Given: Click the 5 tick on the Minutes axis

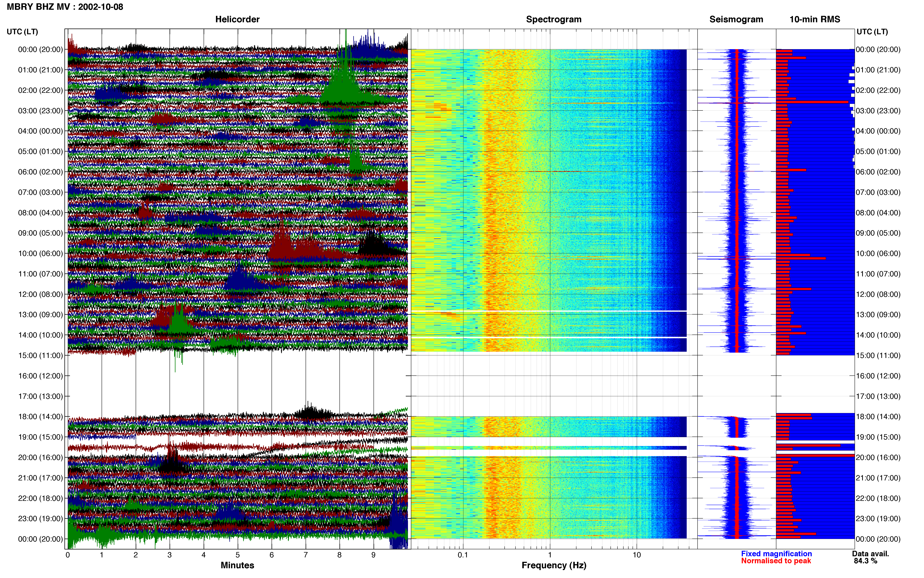Looking at the screenshot, I should coord(238,555).
